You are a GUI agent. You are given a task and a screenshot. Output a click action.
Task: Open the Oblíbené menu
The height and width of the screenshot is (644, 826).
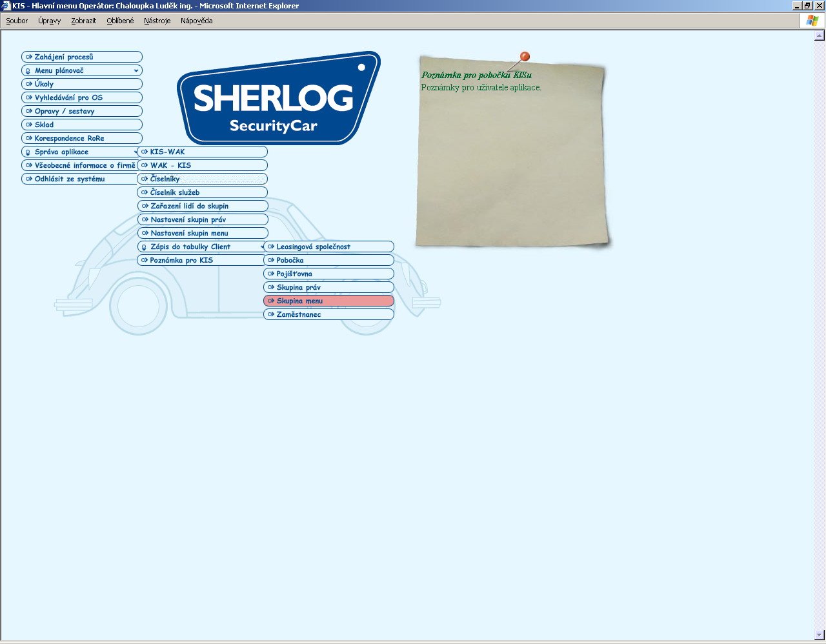pos(120,21)
